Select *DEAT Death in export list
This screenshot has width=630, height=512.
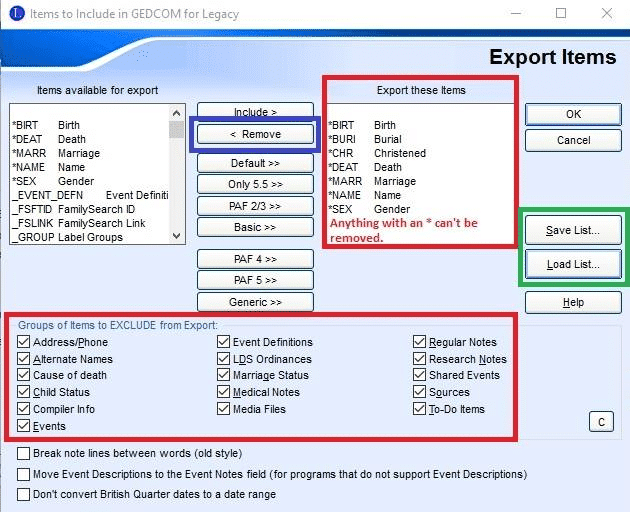coord(420,167)
